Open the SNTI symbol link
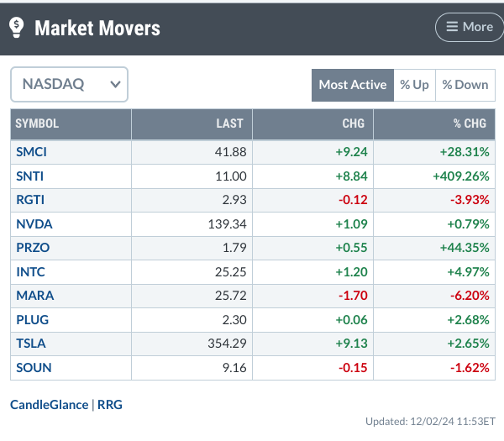This screenshot has height=441, width=504. tap(30, 176)
